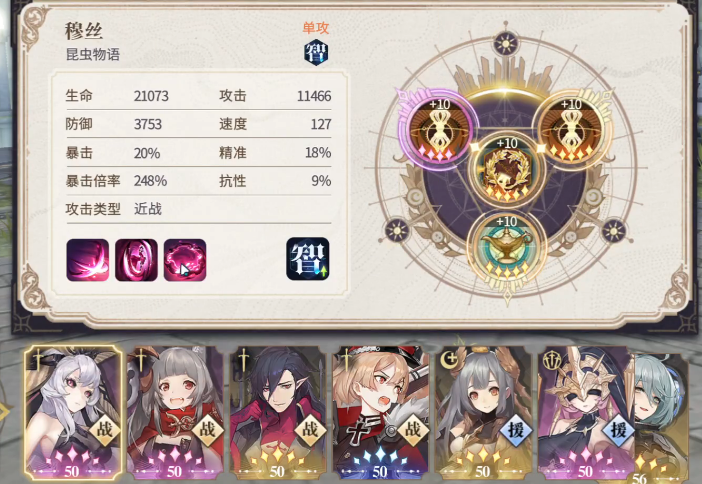702x484 pixels.
Task: Open the center laurel wreath +10 equipment slot
Action: [x=507, y=169]
